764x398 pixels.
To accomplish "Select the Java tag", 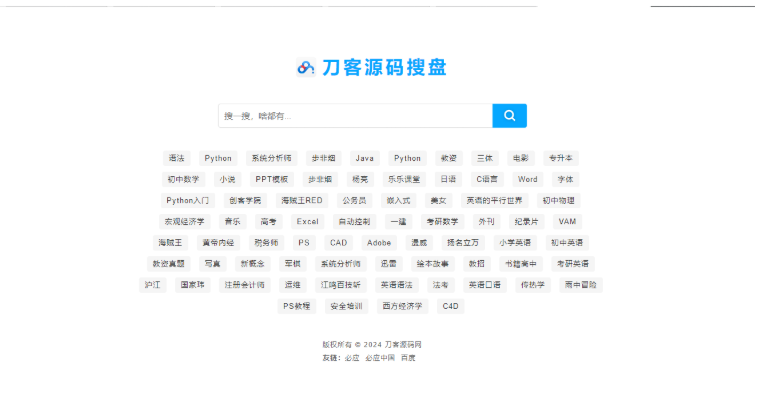I will [364, 158].
